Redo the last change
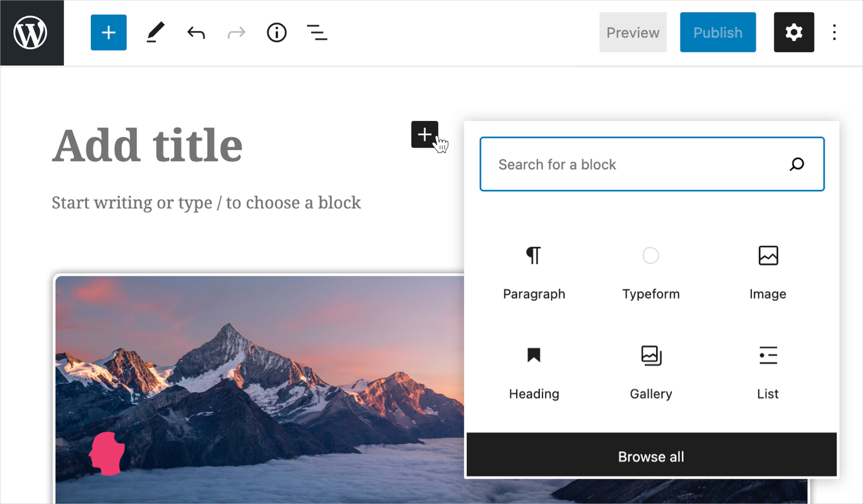The height and width of the screenshot is (504, 863). (x=236, y=32)
